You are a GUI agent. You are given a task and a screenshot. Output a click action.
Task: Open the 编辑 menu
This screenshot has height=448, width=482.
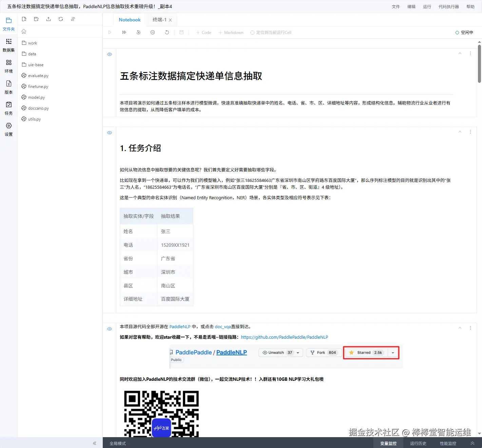pos(411,6)
